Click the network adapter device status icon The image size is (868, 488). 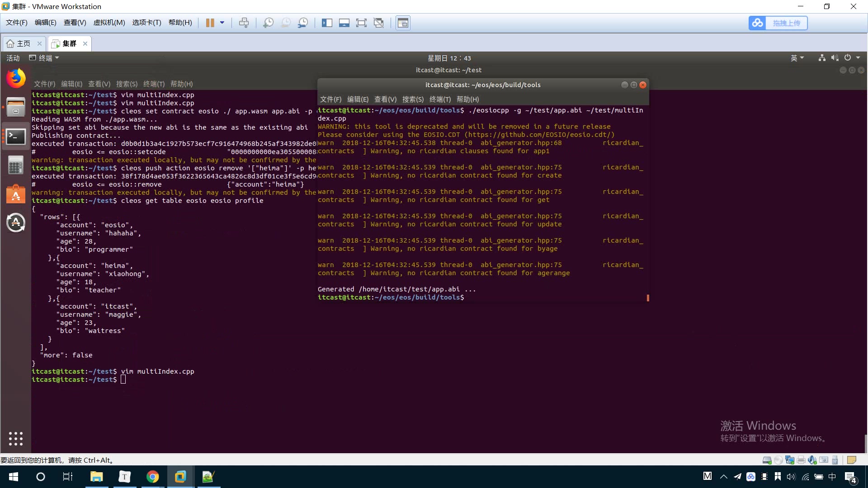(790, 460)
